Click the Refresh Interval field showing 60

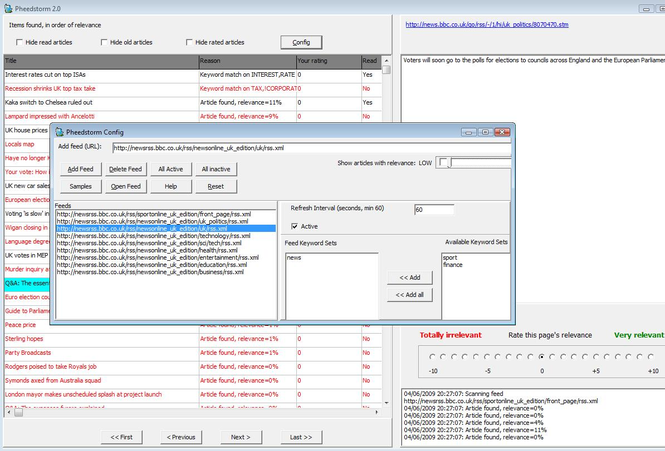(434, 210)
